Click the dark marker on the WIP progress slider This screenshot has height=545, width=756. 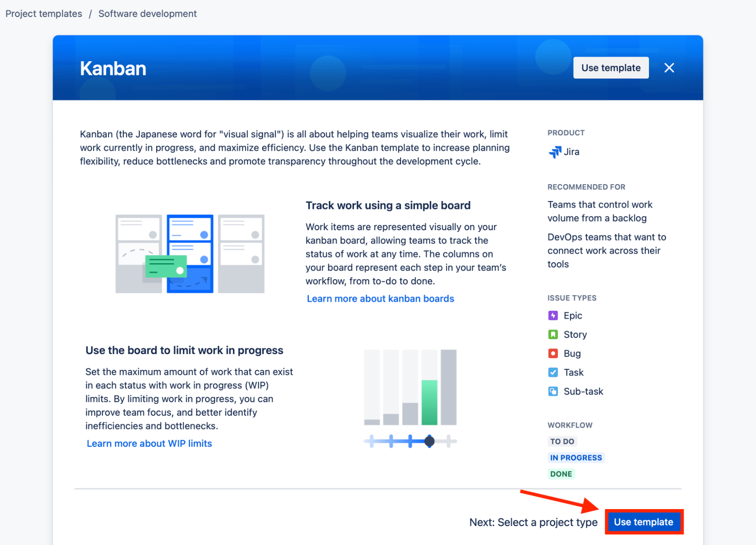(429, 441)
